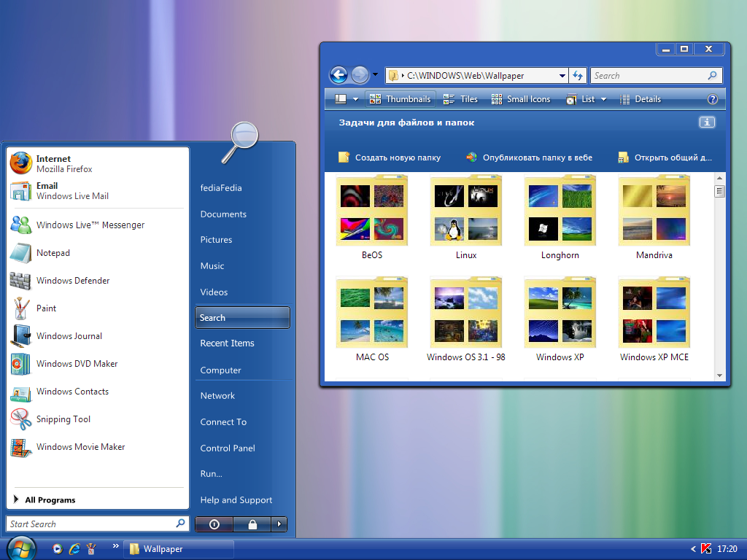Select the Longhorn wallpaper folder

coord(560,217)
